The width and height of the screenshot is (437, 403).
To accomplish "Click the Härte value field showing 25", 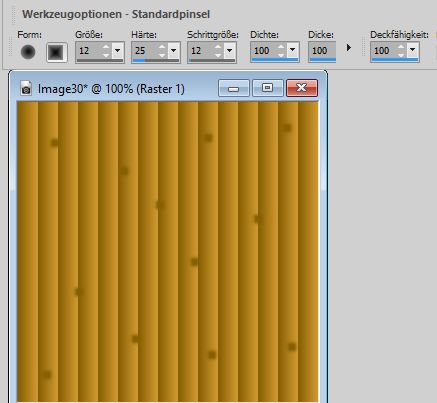I will 145,51.
